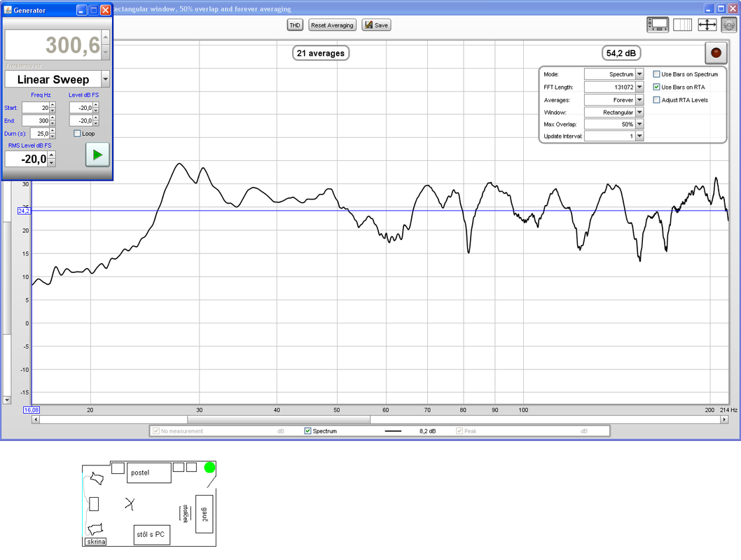
Task: Open the scrollbars display icon in toolbar
Action: click(658, 25)
